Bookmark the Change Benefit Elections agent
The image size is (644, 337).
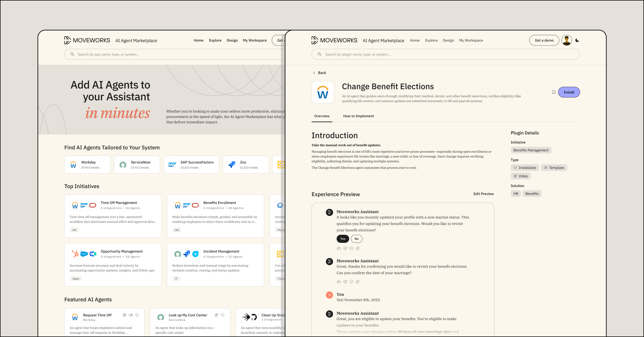click(x=554, y=92)
